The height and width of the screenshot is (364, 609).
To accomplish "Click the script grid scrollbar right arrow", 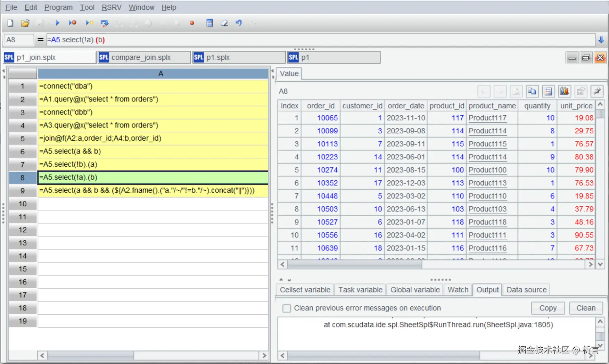I will (x=264, y=355).
